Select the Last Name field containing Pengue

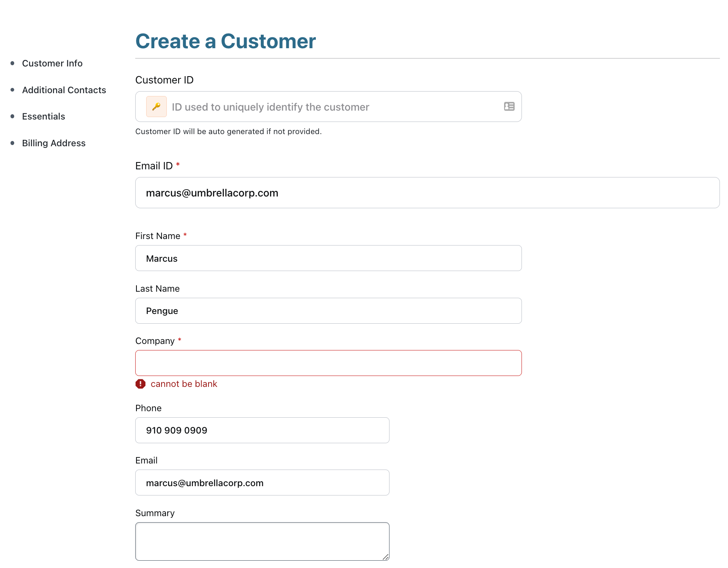(328, 311)
